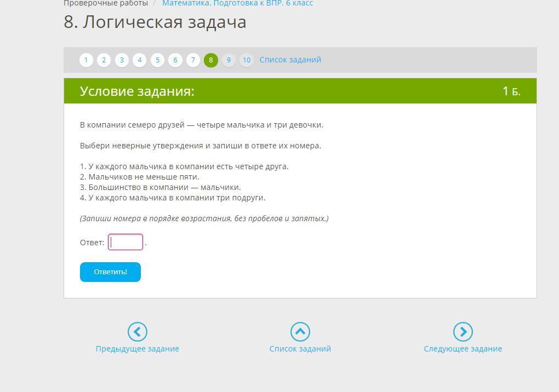This screenshot has height=392, width=559.
Task: Click the task list up-arrow icon
Action: point(300,332)
